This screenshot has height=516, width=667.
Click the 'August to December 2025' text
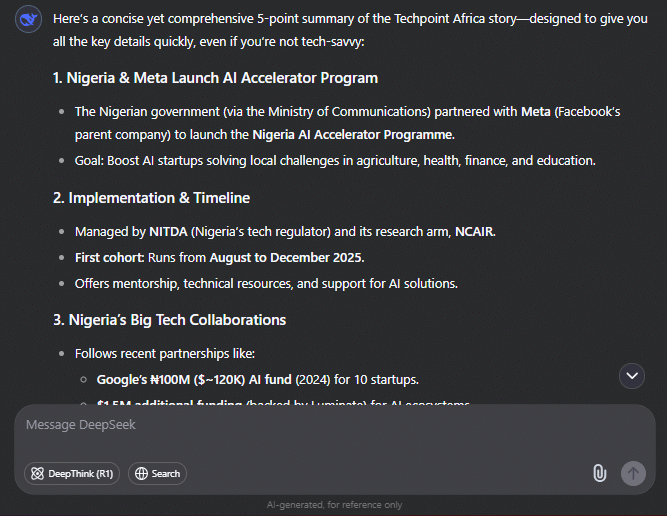[286, 258]
